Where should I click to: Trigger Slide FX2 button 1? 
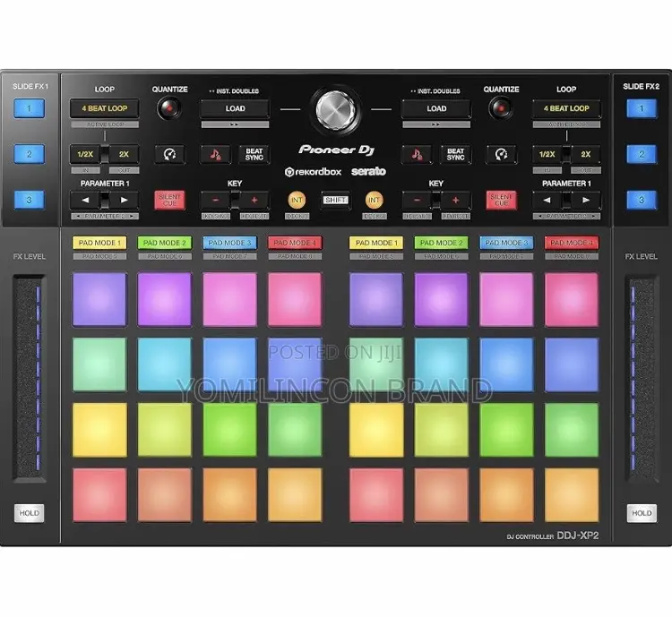[x=642, y=108]
